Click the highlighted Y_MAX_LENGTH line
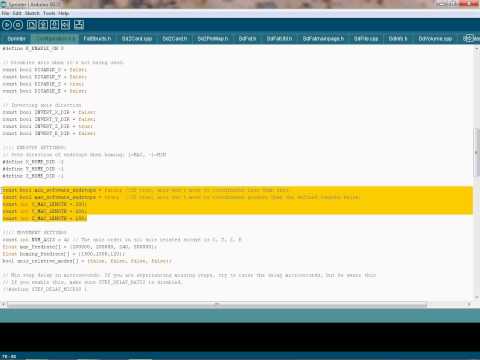 pyautogui.click(x=44, y=211)
